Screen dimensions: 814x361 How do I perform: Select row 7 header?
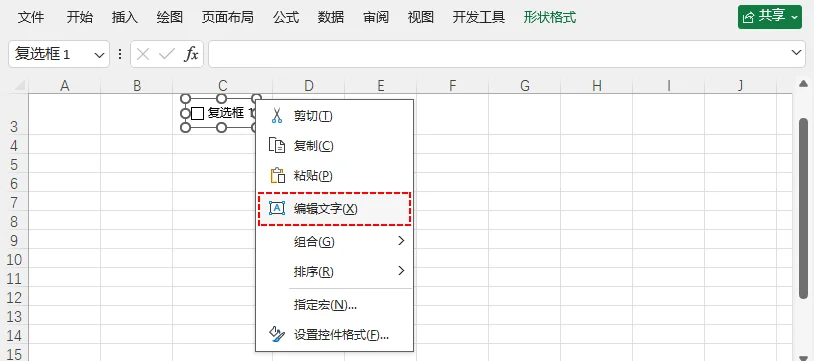14,203
